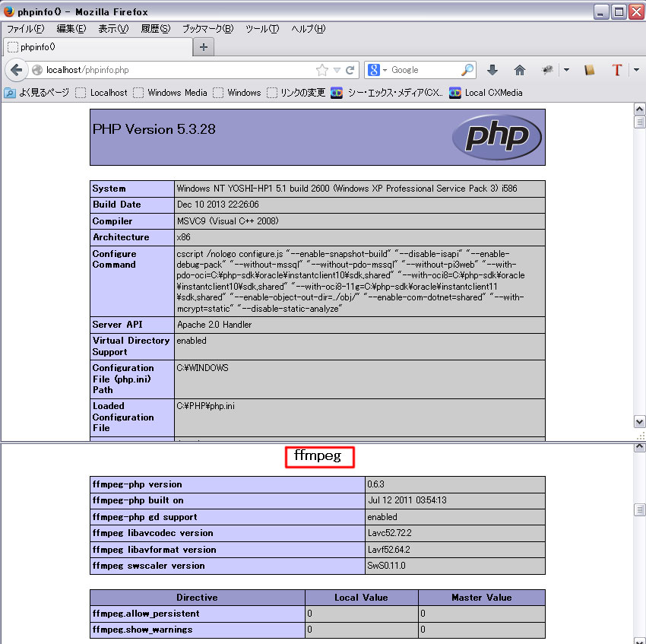Click the browser back arrow button

click(x=16, y=70)
